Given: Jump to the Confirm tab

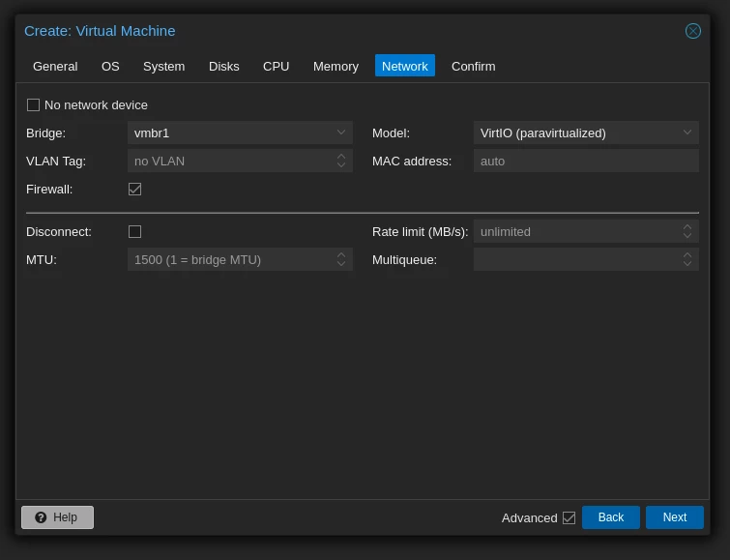Looking at the screenshot, I should pyautogui.click(x=474, y=66).
